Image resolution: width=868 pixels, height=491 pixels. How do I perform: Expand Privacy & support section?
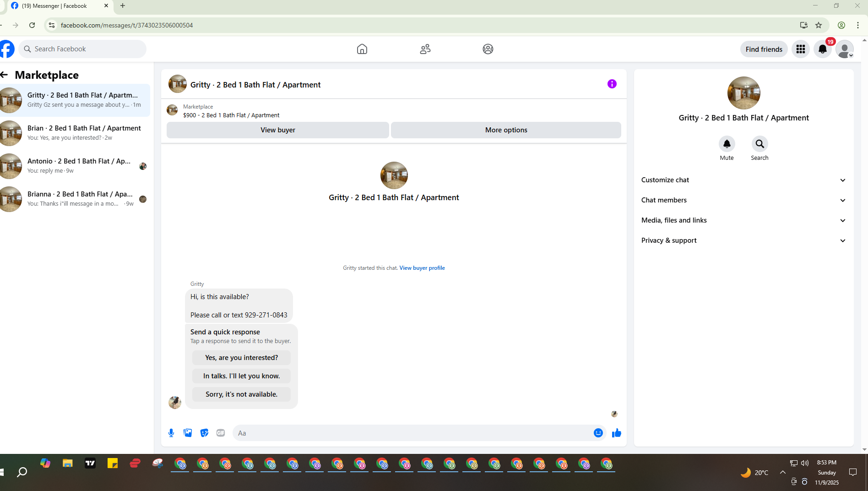click(x=743, y=240)
